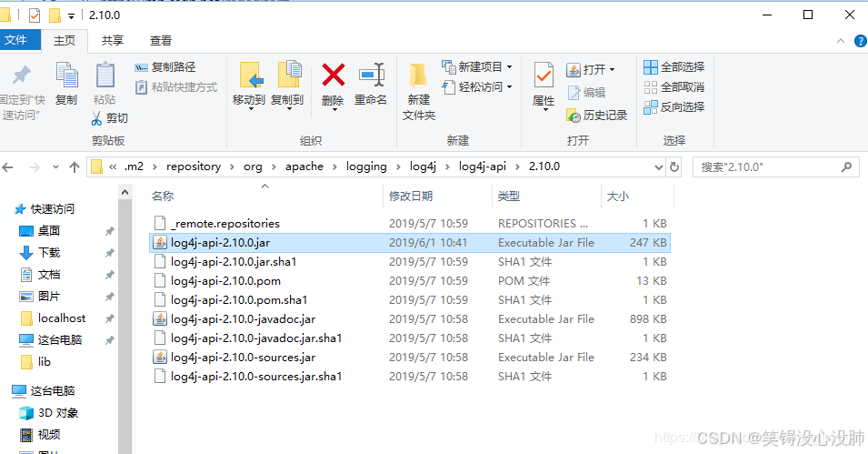Click the 剪切 scissors cut button
This screenshot has width=868, height=454.
click(110, 118)
